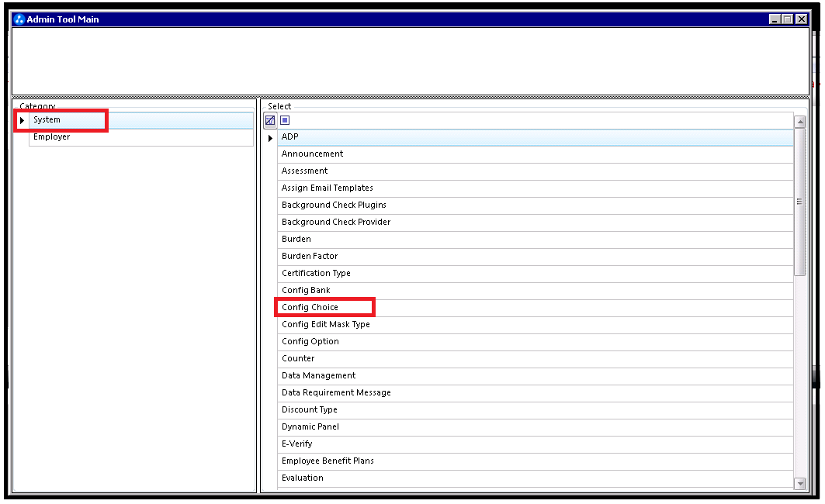Screen dimensions: 825x504
Task: Open the Burden Factor entry
Action: 535,257
